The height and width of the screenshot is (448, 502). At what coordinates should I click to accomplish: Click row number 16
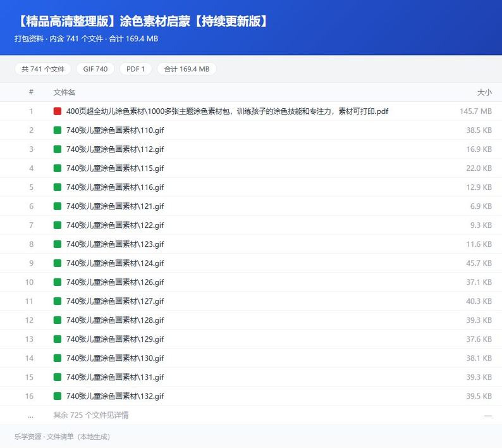coord(29,396)
